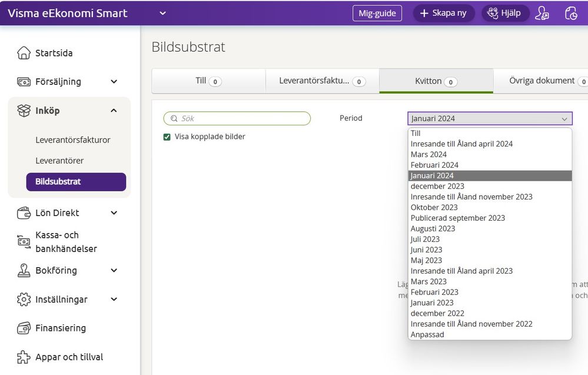Select december 2023 period option
Image resolution: width=588 pixels, height=375 pixels.
(x=490, y=186)
